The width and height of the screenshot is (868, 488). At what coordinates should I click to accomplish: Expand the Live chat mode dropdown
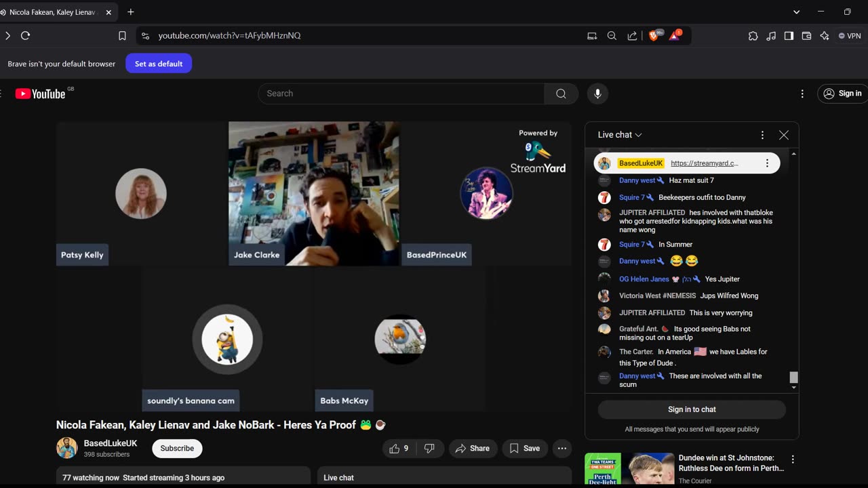(620, 135)
